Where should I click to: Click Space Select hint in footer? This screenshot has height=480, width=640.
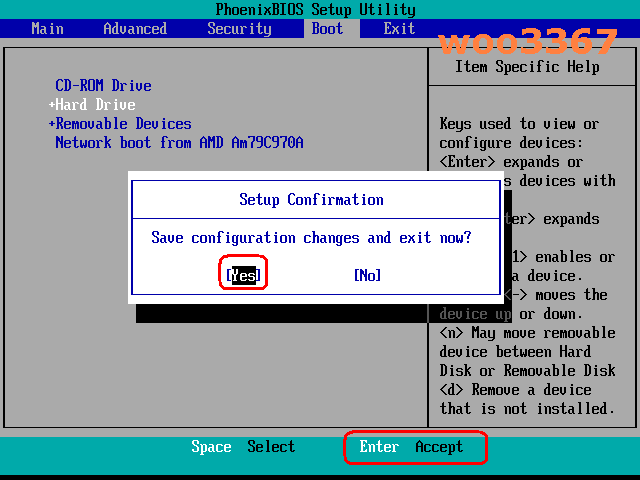pos(243,447)
